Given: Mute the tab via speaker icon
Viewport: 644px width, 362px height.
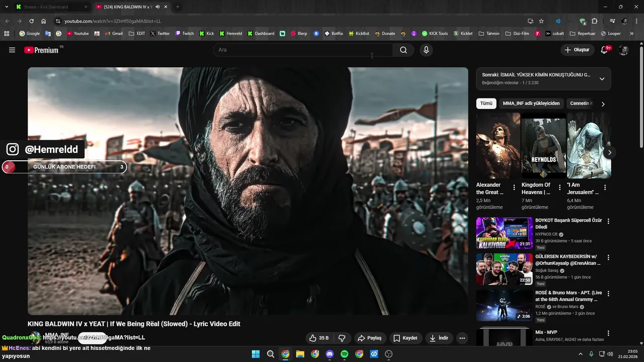Looking at the screenshot, I should [x=157, y=7].
